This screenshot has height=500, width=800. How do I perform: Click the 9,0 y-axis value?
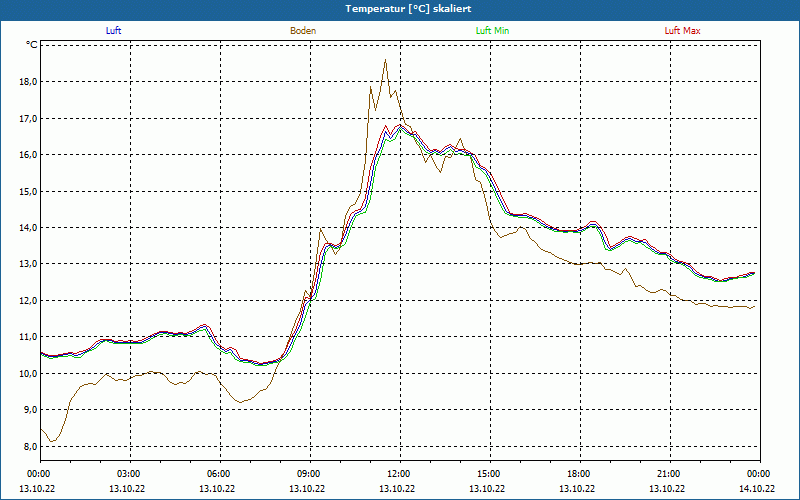31,410
